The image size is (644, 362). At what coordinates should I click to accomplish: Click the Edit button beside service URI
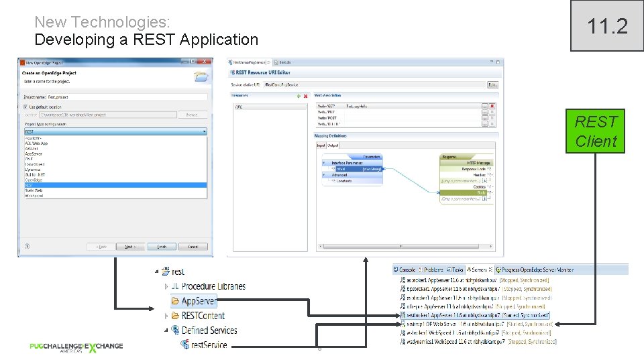pyautogui.click(x=493, y=84)
